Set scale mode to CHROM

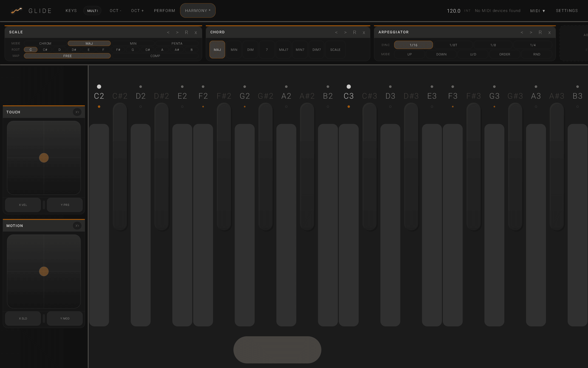[x=45, y=43]
